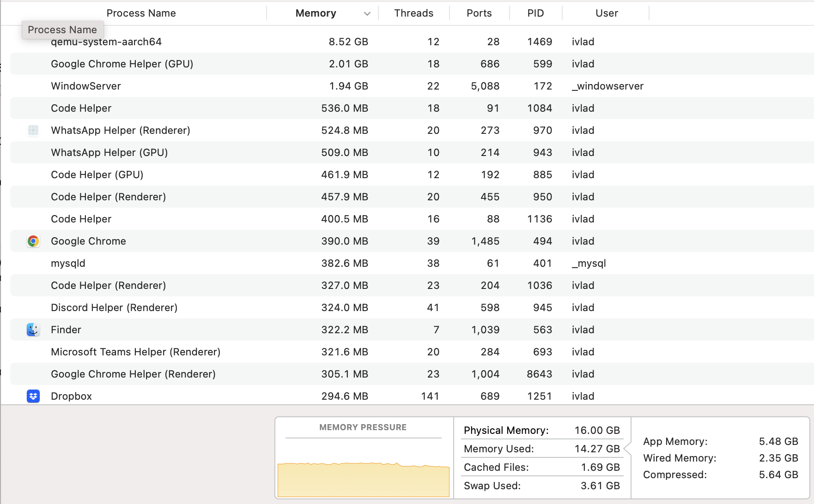Select the Dropbox process name
Screen dimensions: 814x504
tap(71, 396)
